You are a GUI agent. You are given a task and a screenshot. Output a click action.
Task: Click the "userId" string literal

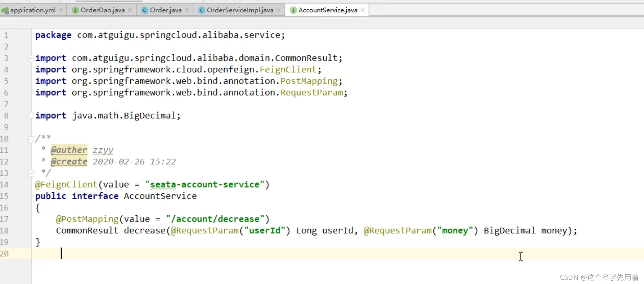click(265, 230)
